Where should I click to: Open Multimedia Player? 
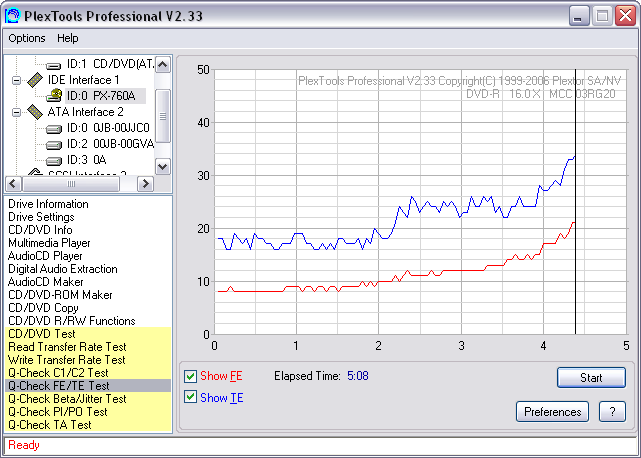click(x=49, y=243)
